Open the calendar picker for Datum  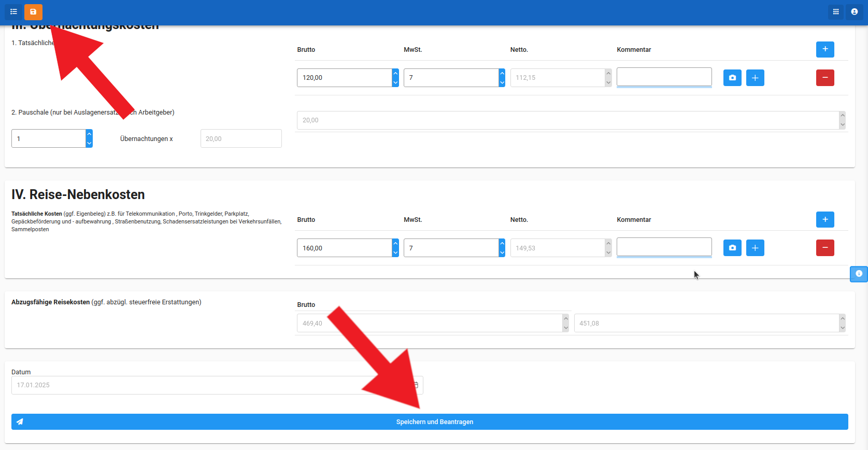point(416,385)
